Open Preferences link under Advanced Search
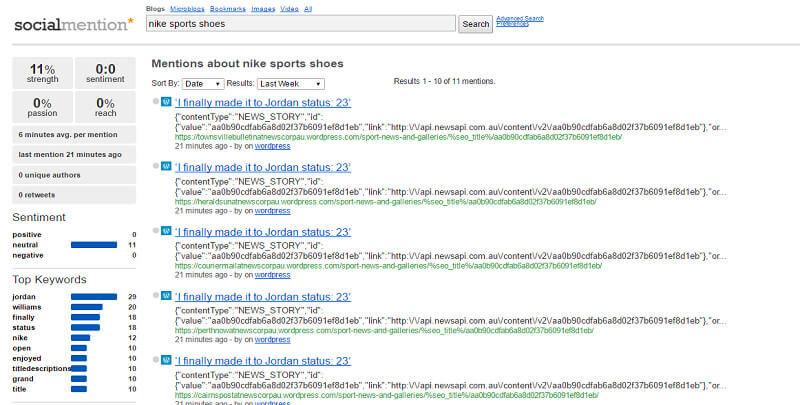 point(512,23)
